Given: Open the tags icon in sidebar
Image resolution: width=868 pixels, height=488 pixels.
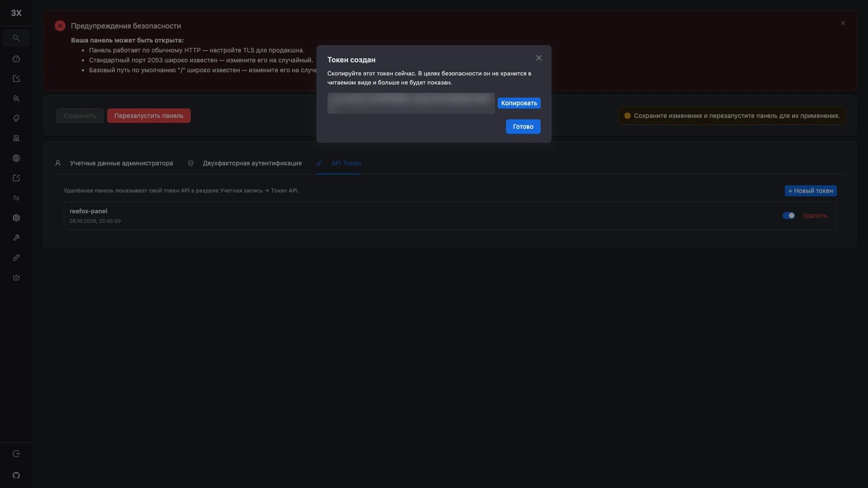Looking at the screenshot, I should [x=16, y=118].
